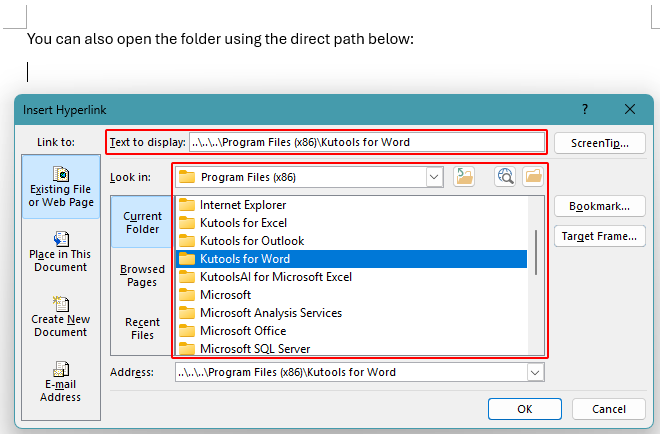Cancel the Insert Hyperlink dialog

609,409
